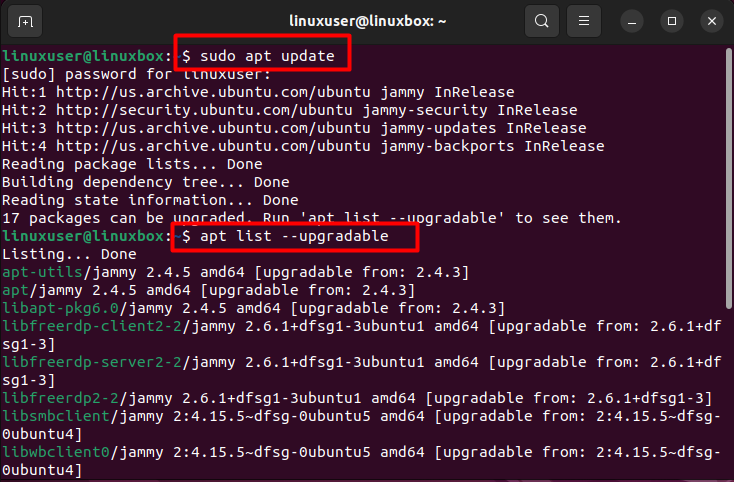
Task: Click the libapt-pkg6.0 package name
Action: [60, 308]
